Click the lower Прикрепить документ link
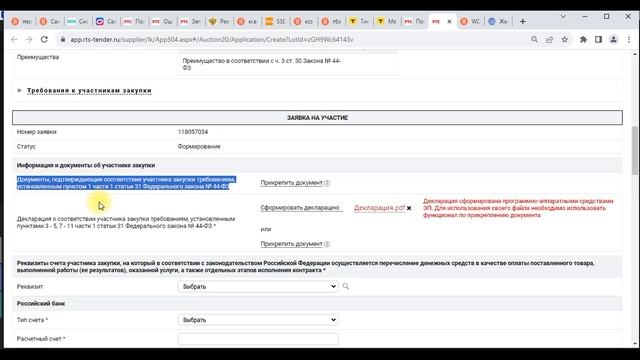Image resolution: width=640 pixels, height=360 pixels. point(291,244)
